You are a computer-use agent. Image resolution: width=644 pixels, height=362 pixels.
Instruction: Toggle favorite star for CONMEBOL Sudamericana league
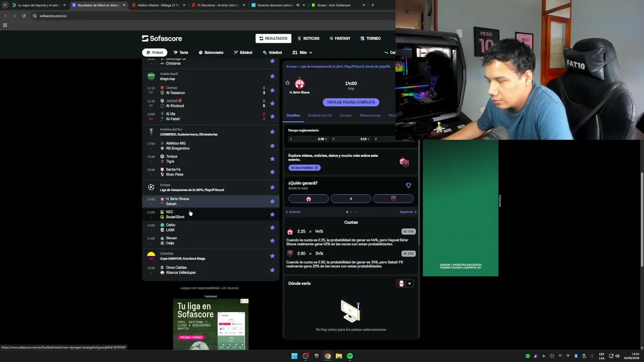tap(272, 132)
